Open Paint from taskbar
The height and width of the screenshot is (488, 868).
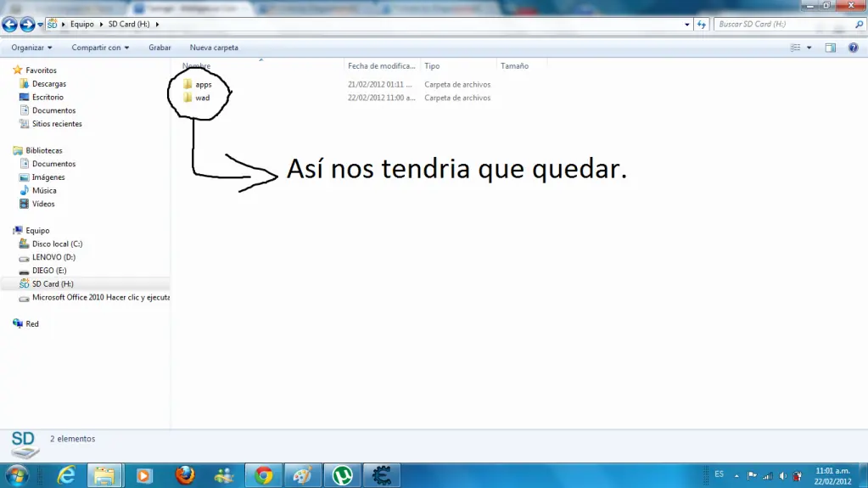(x=303, y=475)
